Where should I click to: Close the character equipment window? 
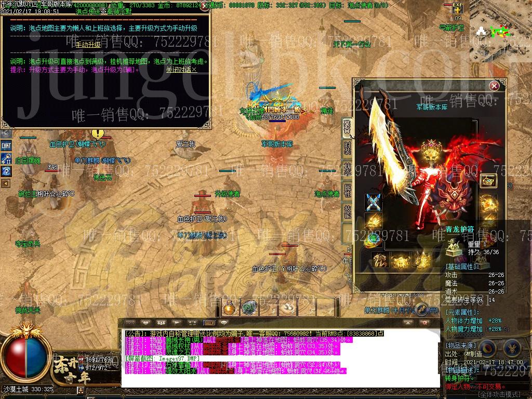pyautogui.click(x=494, y=86)
